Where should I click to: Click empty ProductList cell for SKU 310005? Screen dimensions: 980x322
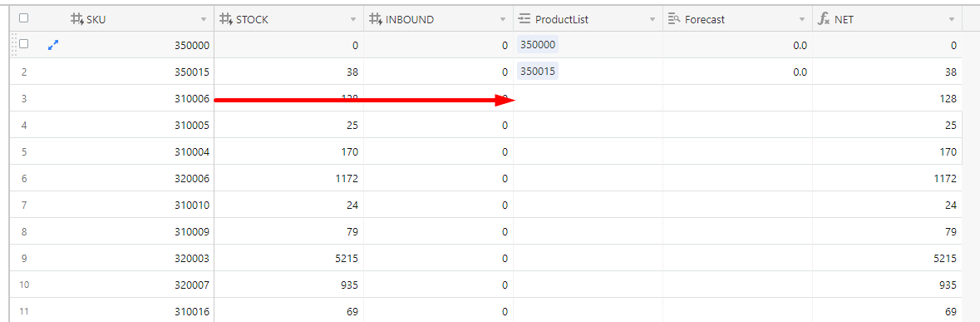588,125
